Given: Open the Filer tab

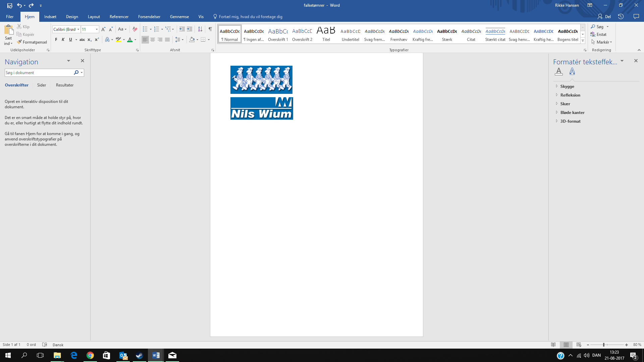Looking at the screenshot, I should [10, 16].
